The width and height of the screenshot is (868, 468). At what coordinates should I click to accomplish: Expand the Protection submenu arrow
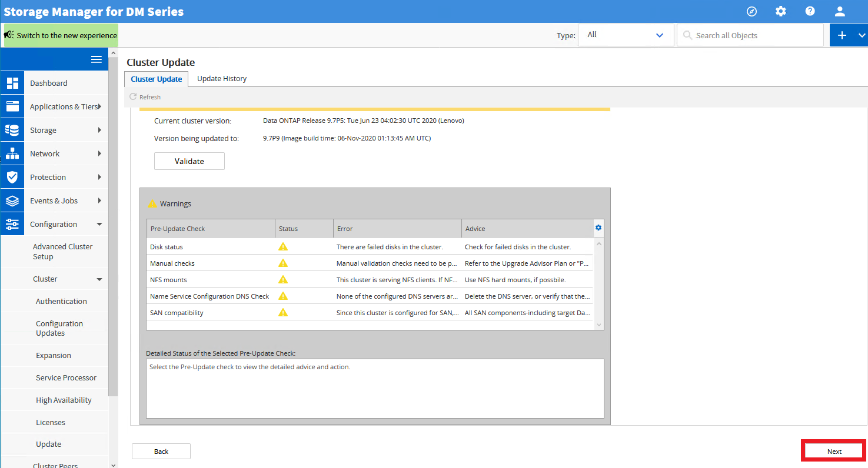point(99,177)
